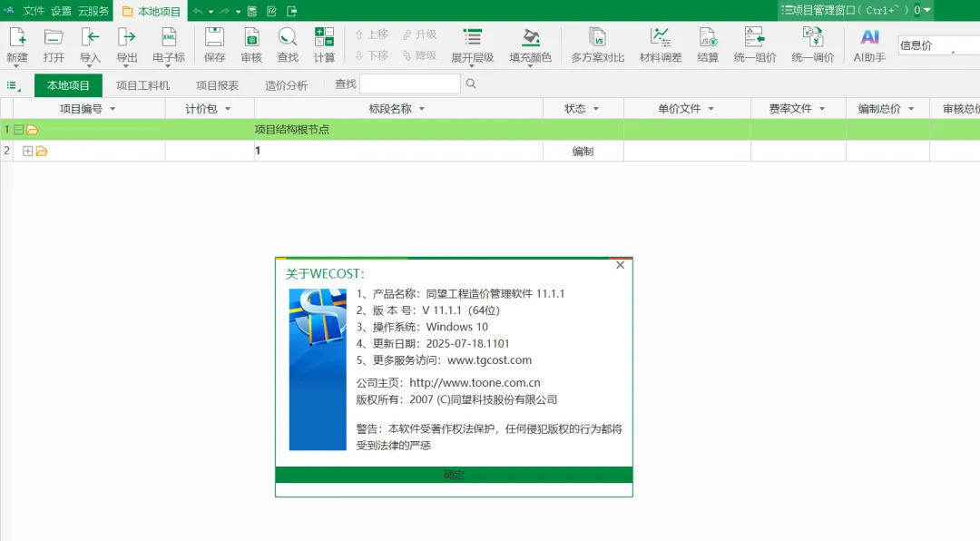
Task: Switch to the 项目工料机 tab
Action: 142,85
